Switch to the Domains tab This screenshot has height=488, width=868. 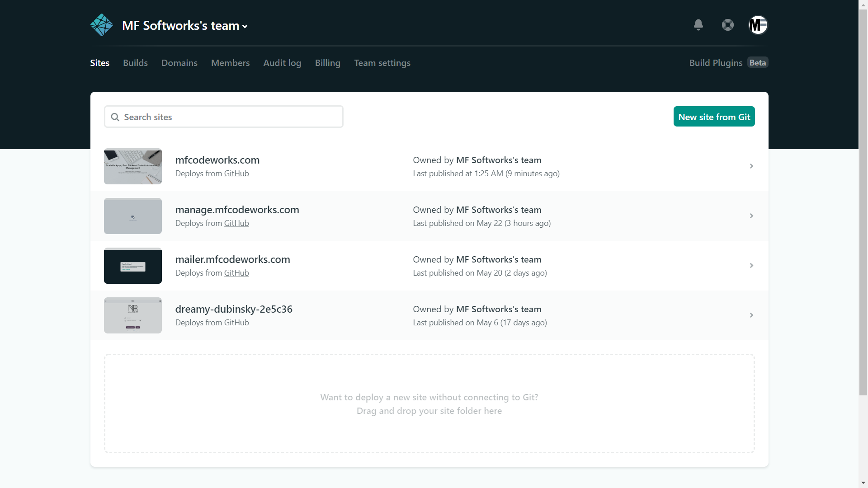coord(179,63)
